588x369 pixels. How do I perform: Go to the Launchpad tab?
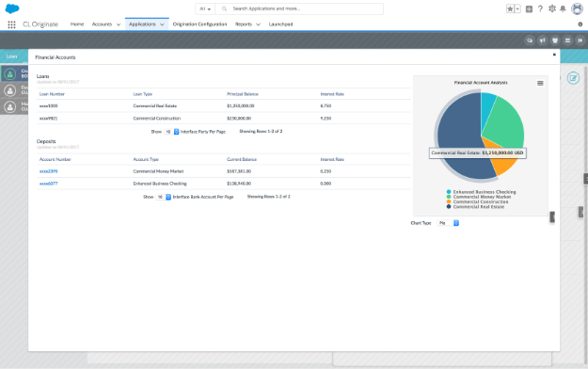pyautogui.click(x=281, y=24)
